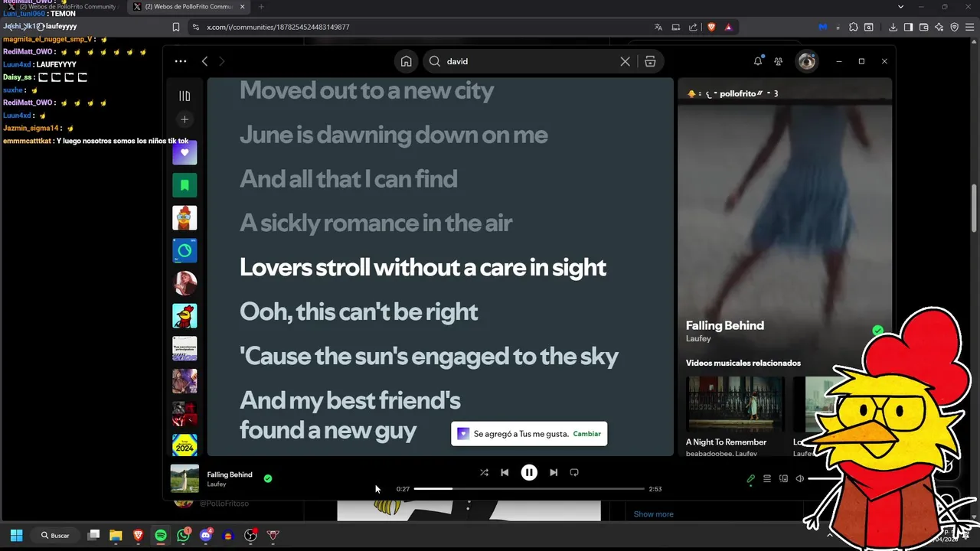Clear the 'david' search text

click(x=625, y=61)
